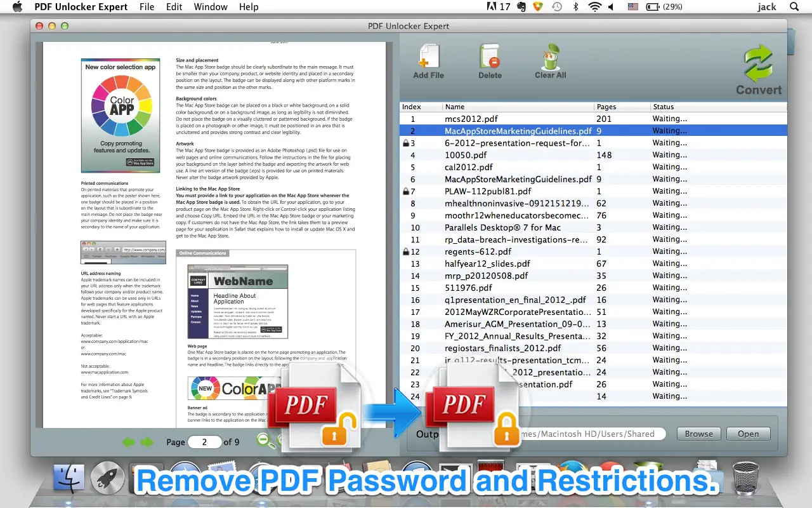Open the Apple menu

coord(17,7)
